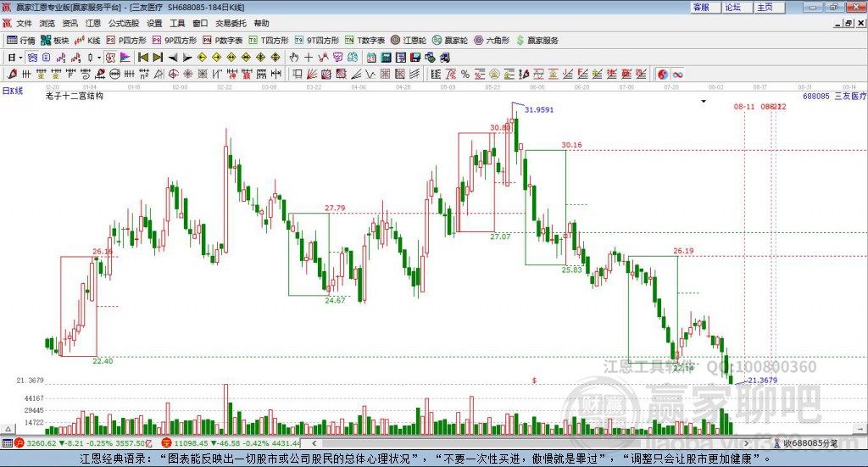The height and width of the screenshot is (467, 868).
Task: Click the 31.9591 high price label
Action: (538, 109)
